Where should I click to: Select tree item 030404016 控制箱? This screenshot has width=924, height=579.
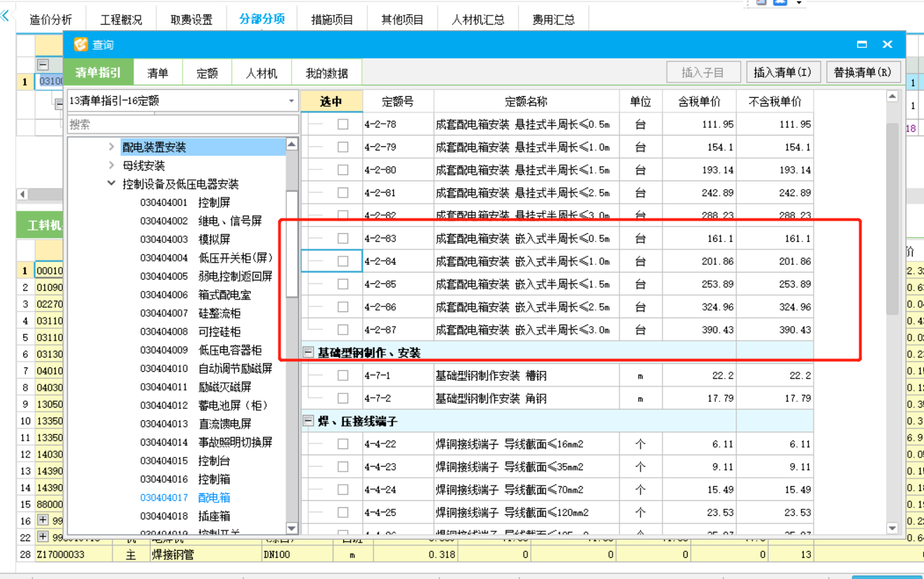[x=185, y=479]
